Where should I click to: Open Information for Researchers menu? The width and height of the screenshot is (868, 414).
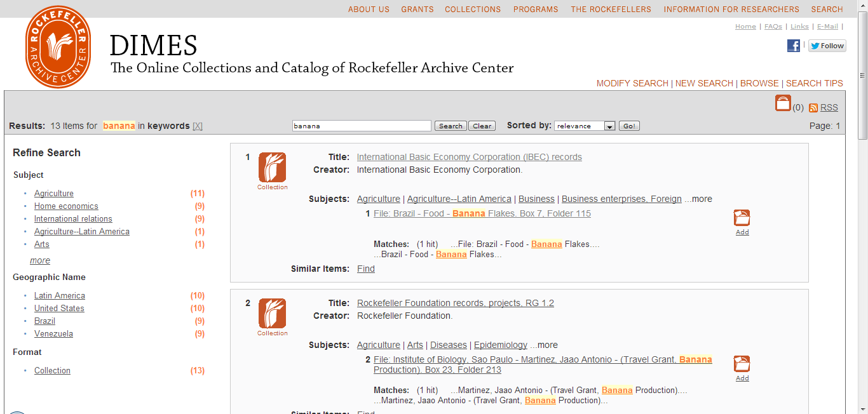pyautogui.click(x=731, y=10)
